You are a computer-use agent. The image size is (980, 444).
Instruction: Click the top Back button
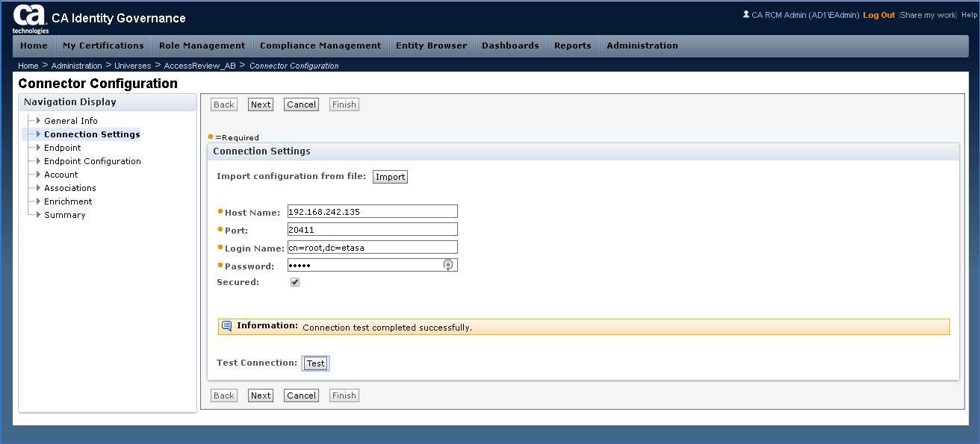(224, 104)
